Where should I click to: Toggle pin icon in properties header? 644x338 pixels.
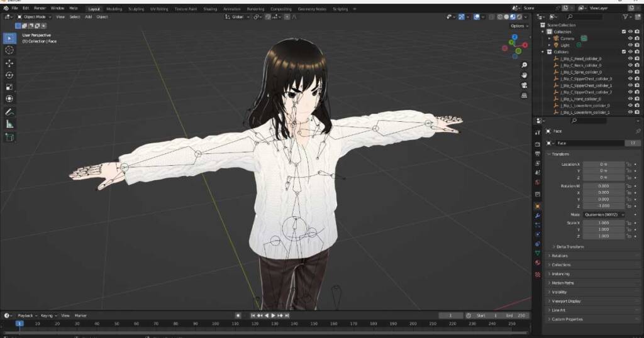coord(638,131)
